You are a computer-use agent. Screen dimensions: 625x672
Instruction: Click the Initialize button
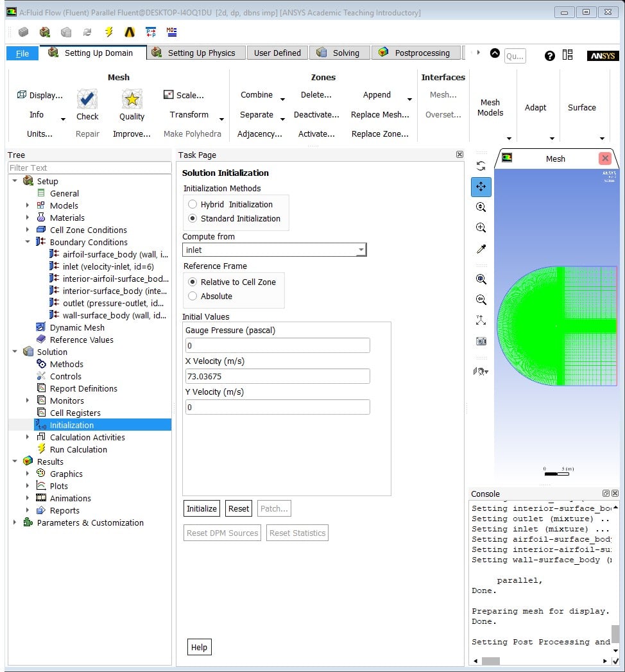point(201,508)
